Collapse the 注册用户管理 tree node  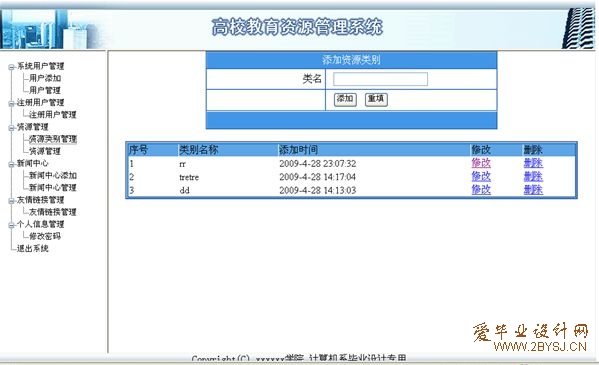[x=11, y=103]
